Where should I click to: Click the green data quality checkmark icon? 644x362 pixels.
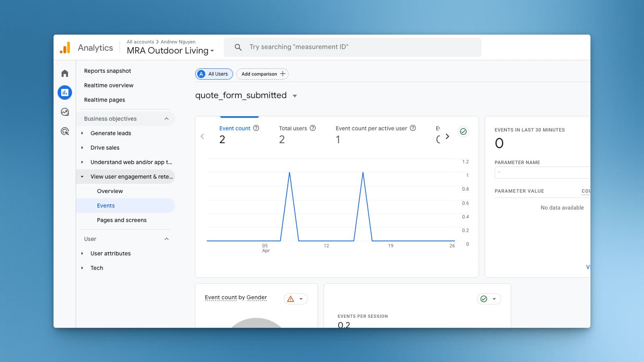(x=463, y=132)
